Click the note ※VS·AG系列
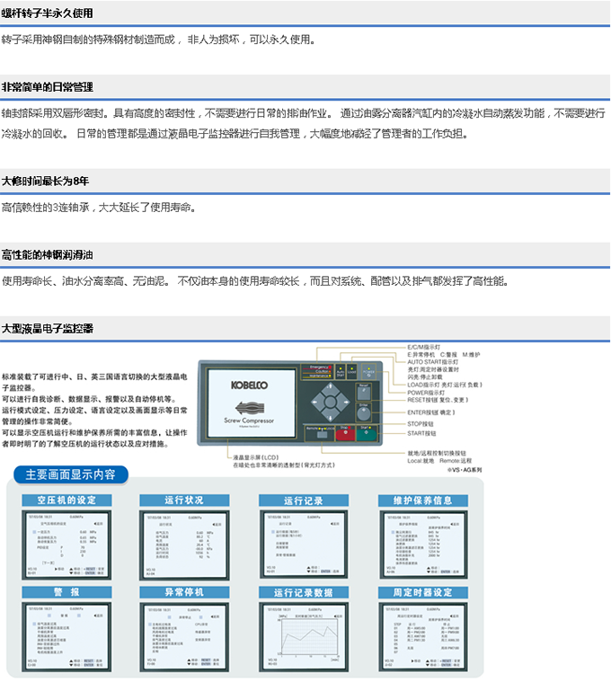Viewport: 611px width, 700px height. click(x=465, y=470)
